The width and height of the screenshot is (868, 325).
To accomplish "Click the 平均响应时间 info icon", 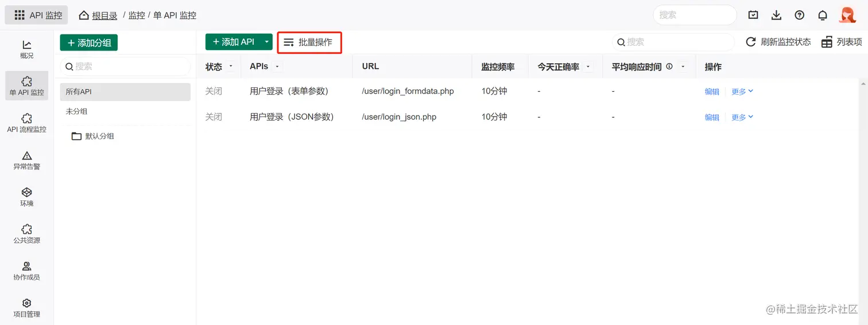I will click(669, 67).
